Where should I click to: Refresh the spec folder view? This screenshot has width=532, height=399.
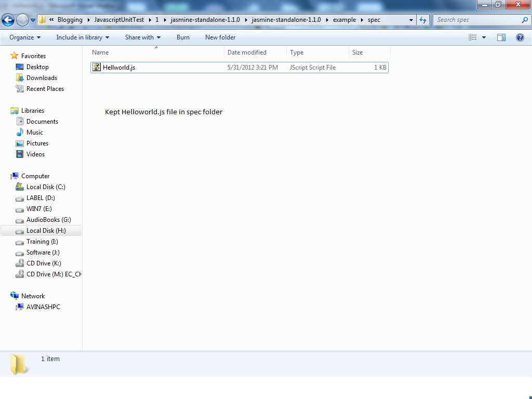(423, 20)
